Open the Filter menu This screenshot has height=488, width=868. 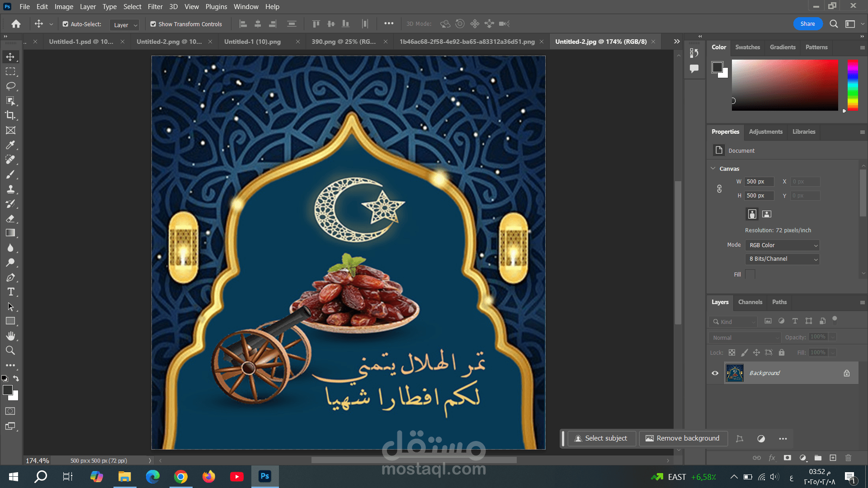click(155, 7)
